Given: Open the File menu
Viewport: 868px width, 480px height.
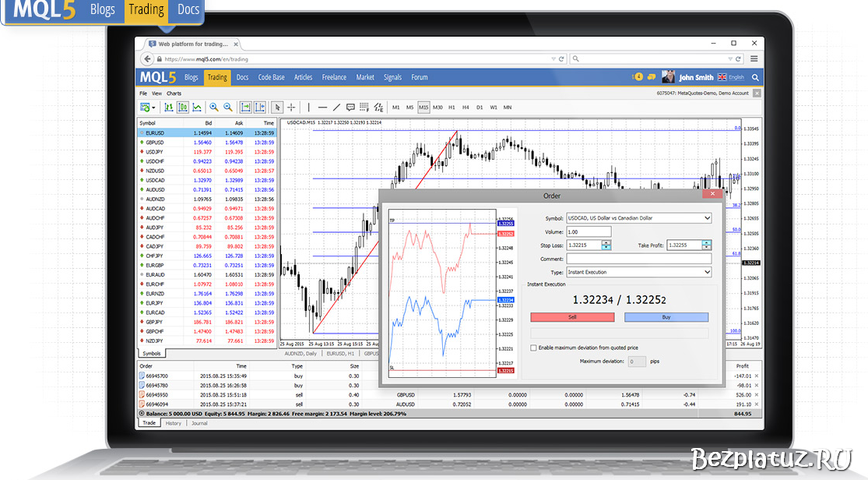Looking at the screenshot, I should click(143, 94).
